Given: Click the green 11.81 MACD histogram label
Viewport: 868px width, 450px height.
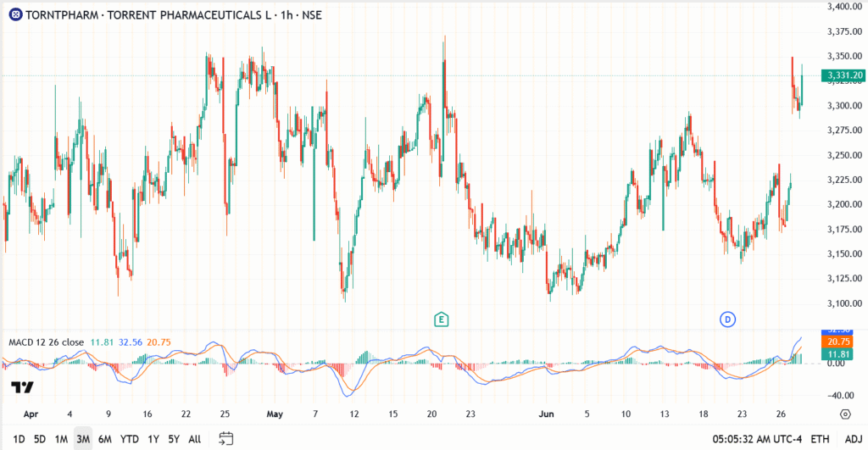Looking at the screenshot, I should 840,354.
